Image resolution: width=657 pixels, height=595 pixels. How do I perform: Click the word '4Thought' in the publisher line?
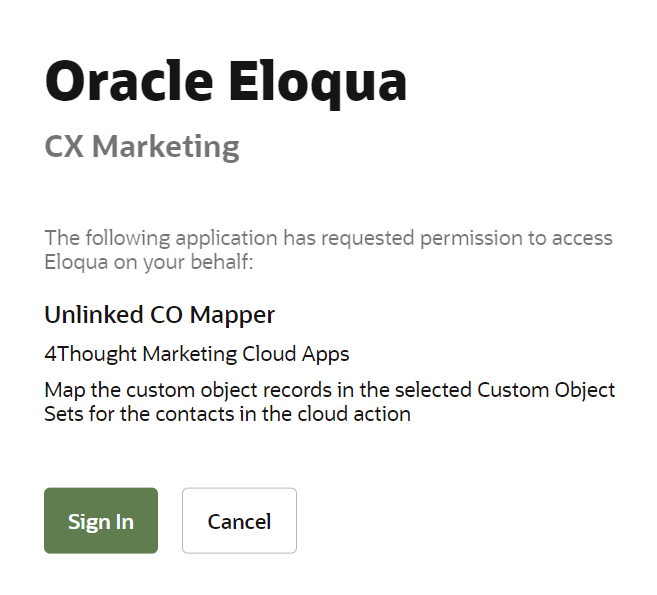coord(91,354)
